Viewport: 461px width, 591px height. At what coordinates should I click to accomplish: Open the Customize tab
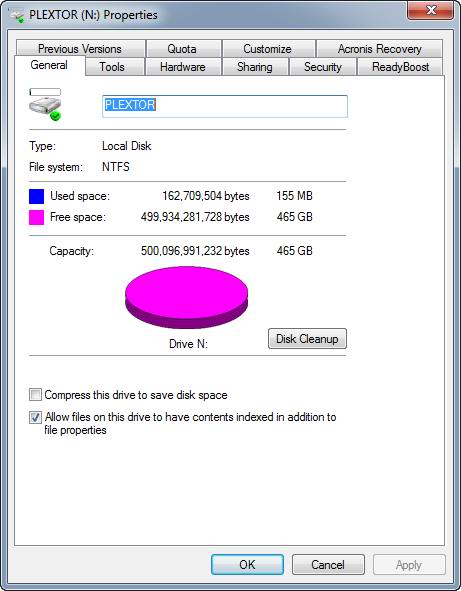click(x=268, y=49)
